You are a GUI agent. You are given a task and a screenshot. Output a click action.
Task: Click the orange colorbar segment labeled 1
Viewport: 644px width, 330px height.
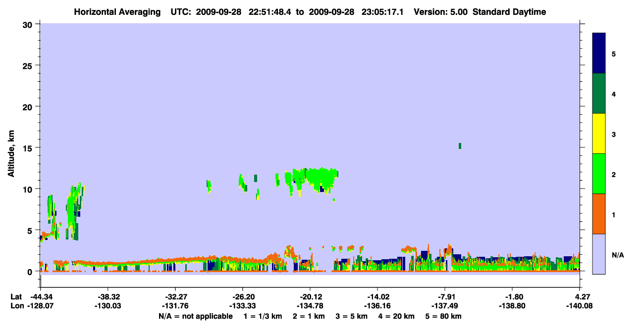[599, 214]
